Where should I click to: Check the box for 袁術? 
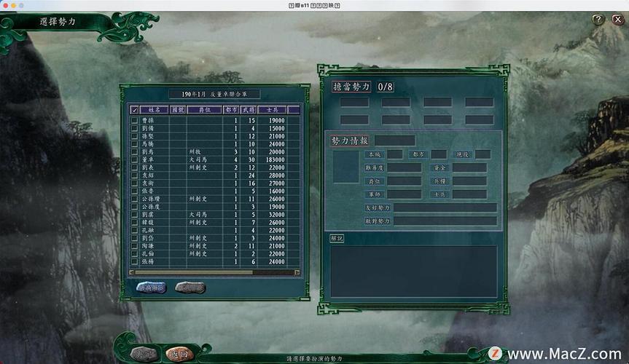(x=134, y=183)
